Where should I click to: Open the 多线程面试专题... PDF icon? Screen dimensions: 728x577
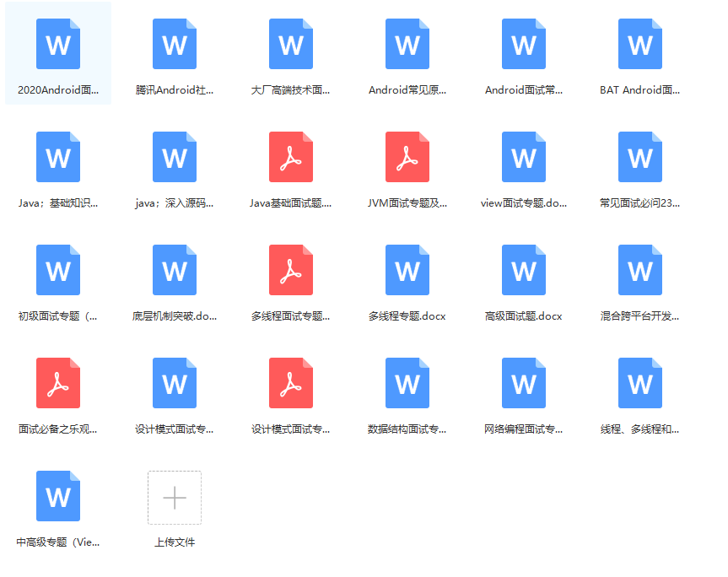291,270
